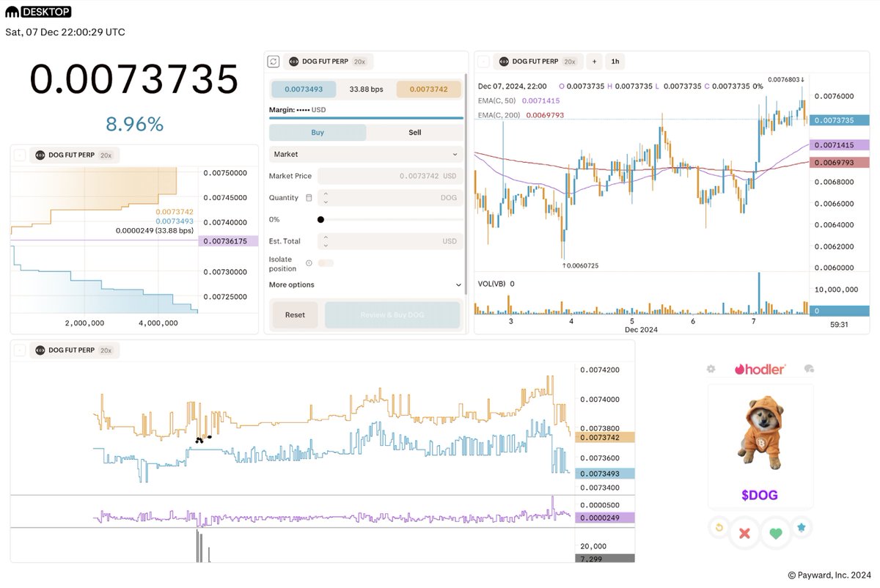
Task: Click the 0.0073493 blue tag on spread chart
Action: click(x=605, y=474)
